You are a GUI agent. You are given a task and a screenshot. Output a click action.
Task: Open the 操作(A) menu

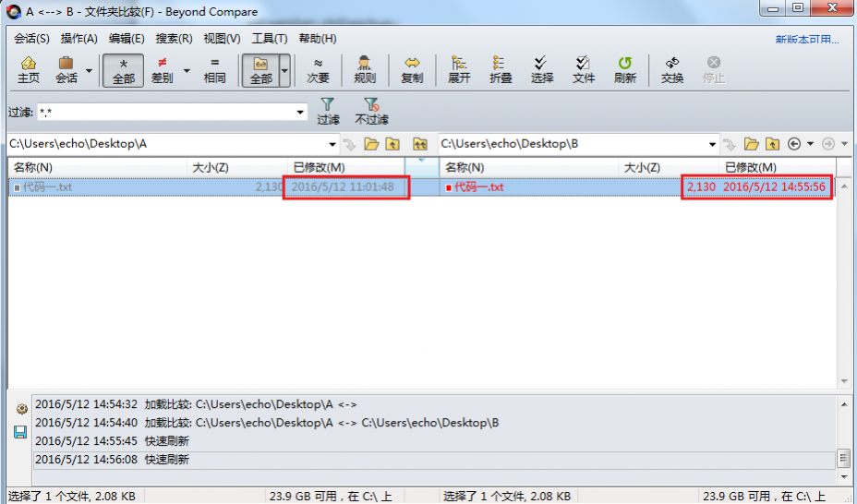coord(78,39)
